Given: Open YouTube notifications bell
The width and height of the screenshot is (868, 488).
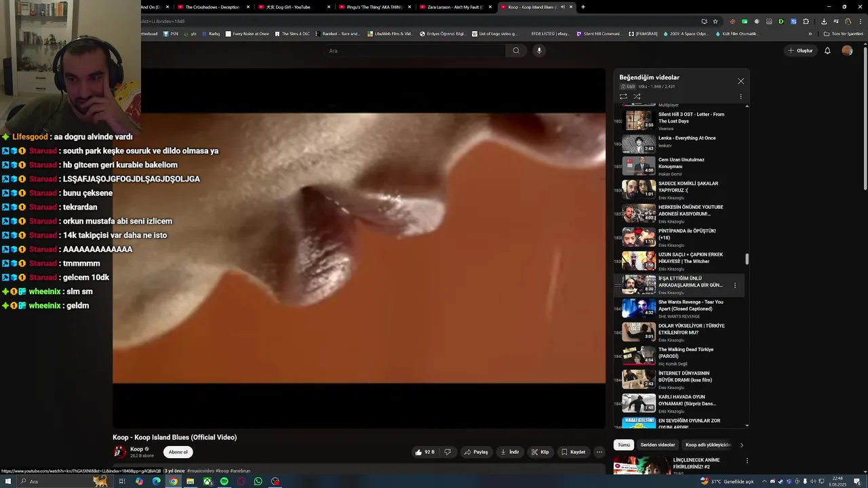Looking at the screenshot, I should pyautogui.click(x=827, y=50).
